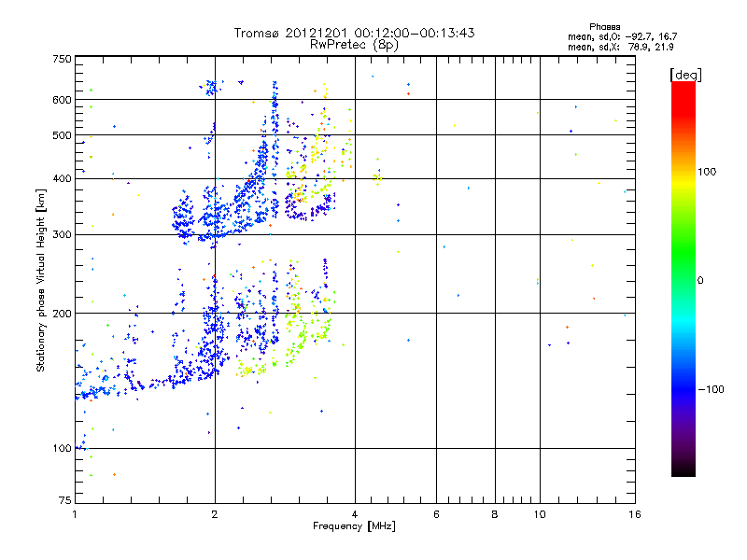This screenshot has width=747, height=560.
Task: Click the 'mean, sd,X: 78.9, 21.9' line
Action: (x=620, y=47)
